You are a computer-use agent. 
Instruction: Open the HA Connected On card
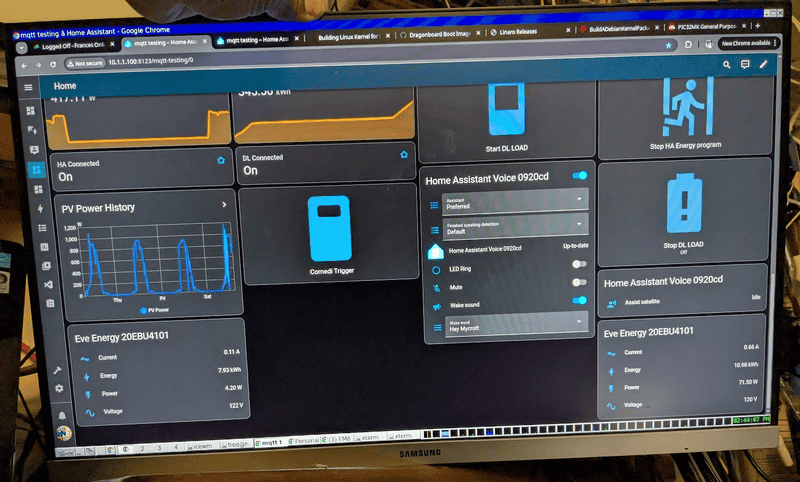click(141, 170)
